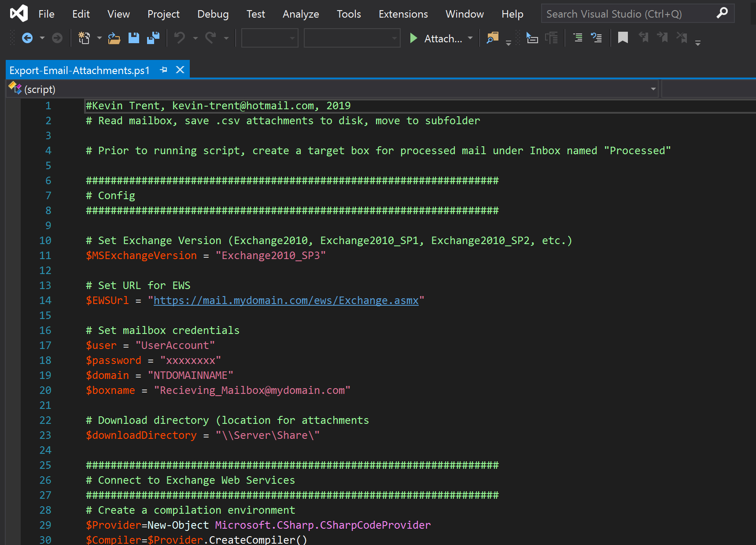Screen dimensions: 756x545
Task: Click the Save All icon
Action: pyautogui.click(x=153, y=38)
